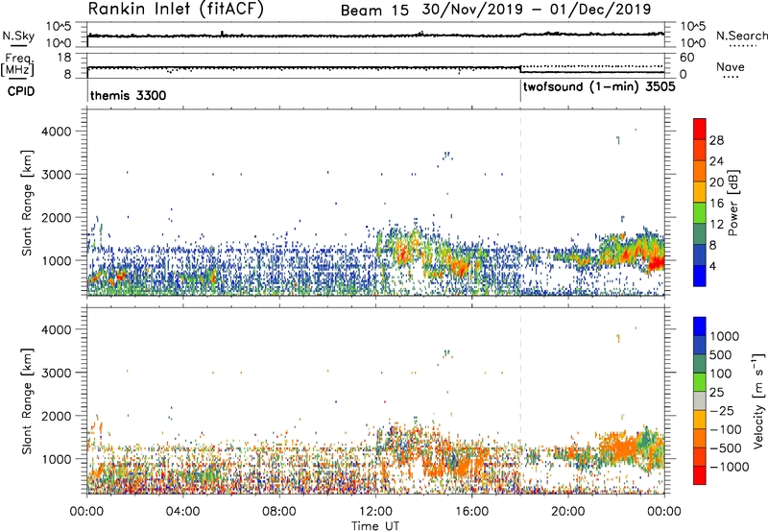This screenshot has height=532, width=768.
Task: Pick the light green Power segment between 12 and 16
Action: point(700,212)
